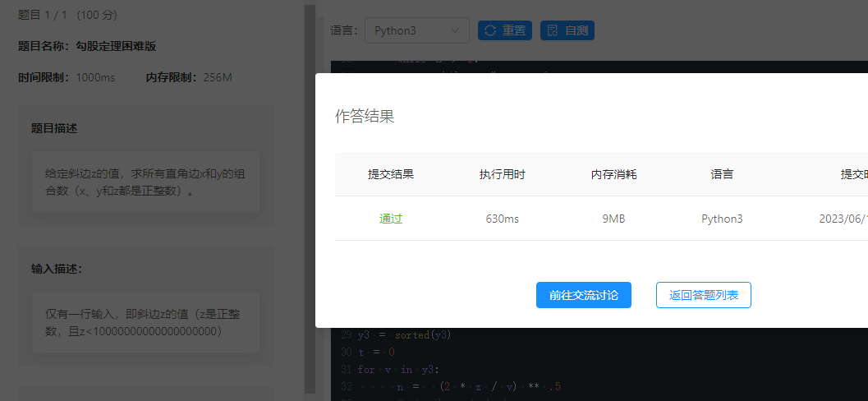The width and height of the screenshot is (868, 401).
Task: Click the 重置 reset button
Action: click(x=505, y=30)
